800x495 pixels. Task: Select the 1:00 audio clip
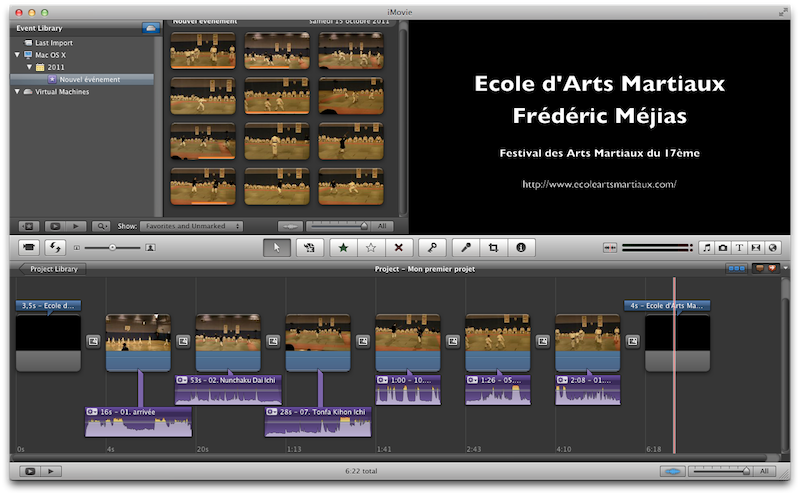408,390
